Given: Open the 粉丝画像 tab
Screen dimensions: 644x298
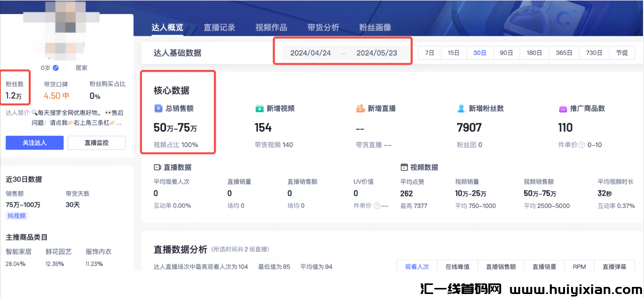Looking at the screenshot, I should (x=375, y=27).
